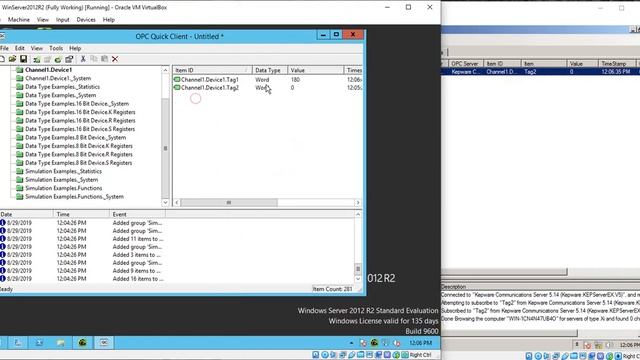Click the Save (floppy disk) toolbar icon
Viewport: 640px width, 360px height.
click(x=24, y=59)
